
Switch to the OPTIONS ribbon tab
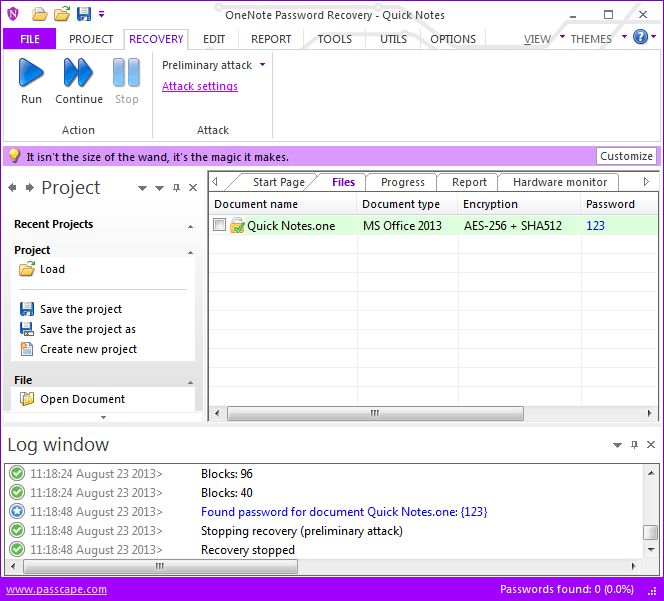[453, 39]
